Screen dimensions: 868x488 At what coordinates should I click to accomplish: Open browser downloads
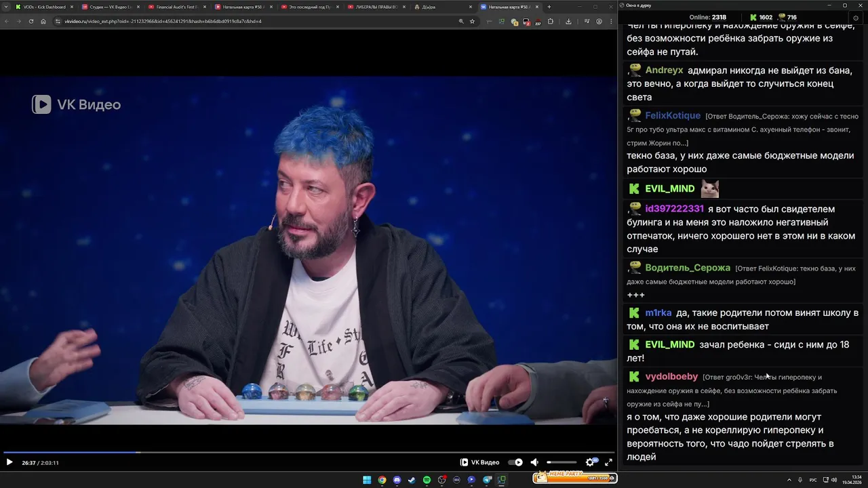pyautogui.click(x=568, y=21)
